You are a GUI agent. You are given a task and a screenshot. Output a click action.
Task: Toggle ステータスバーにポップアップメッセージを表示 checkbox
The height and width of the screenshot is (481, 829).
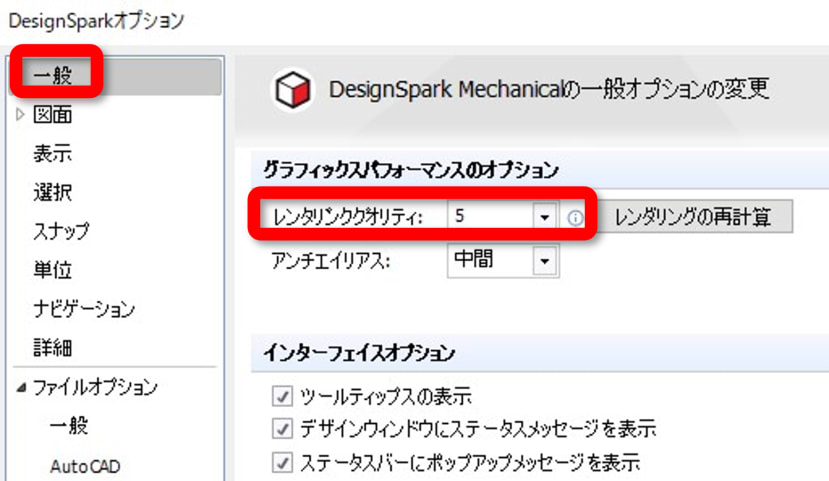click(x=282, y=462)
